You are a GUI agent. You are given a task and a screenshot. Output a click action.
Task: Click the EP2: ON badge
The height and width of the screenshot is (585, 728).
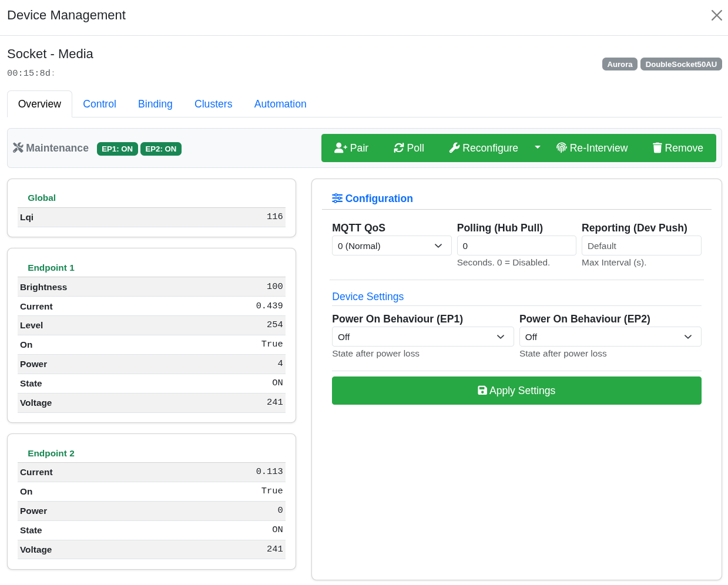[x=161, y=149]
